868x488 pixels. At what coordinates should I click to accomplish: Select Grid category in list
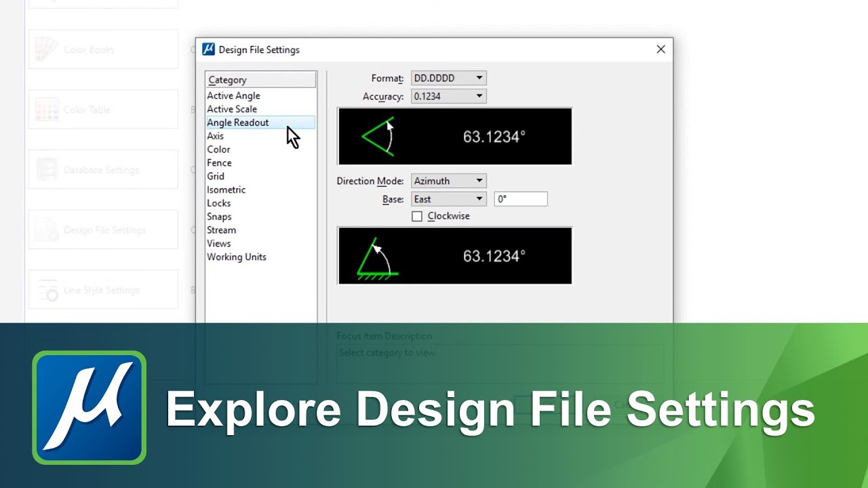260,176
